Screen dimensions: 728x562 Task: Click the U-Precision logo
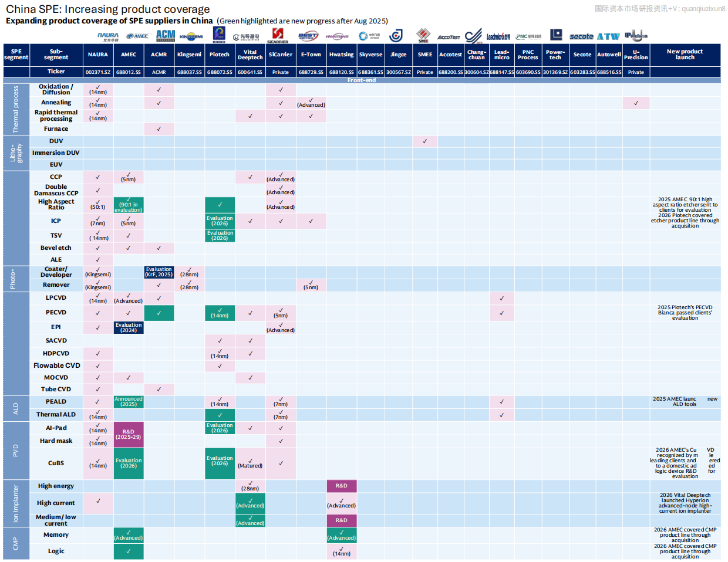[x=636, y=35]
